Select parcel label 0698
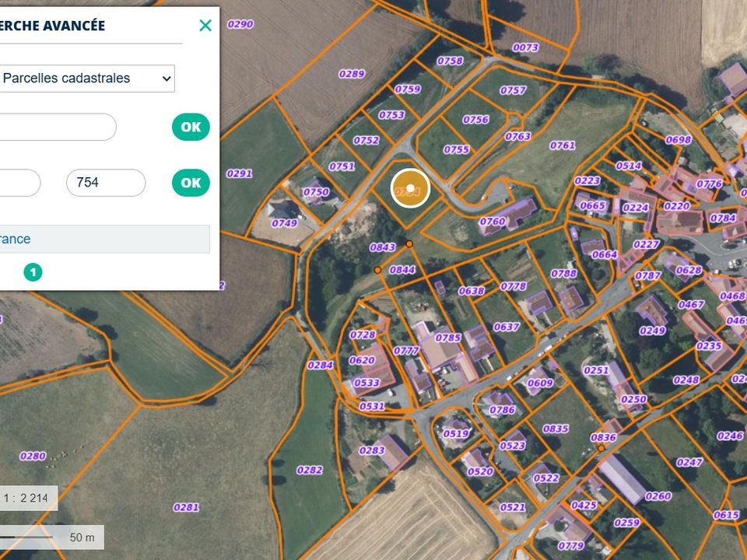Image resolution: width=747 pixels, height=560 pixels. pos(679,140)
